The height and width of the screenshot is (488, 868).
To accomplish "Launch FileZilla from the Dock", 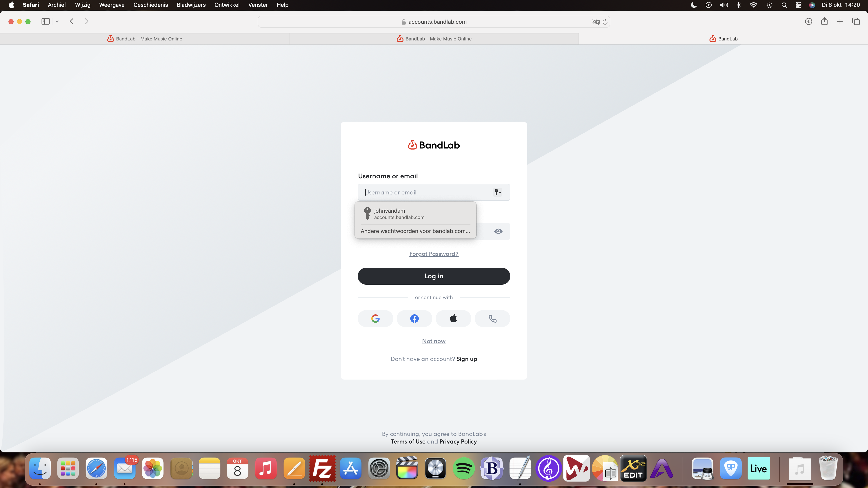I will click(322, 468).
